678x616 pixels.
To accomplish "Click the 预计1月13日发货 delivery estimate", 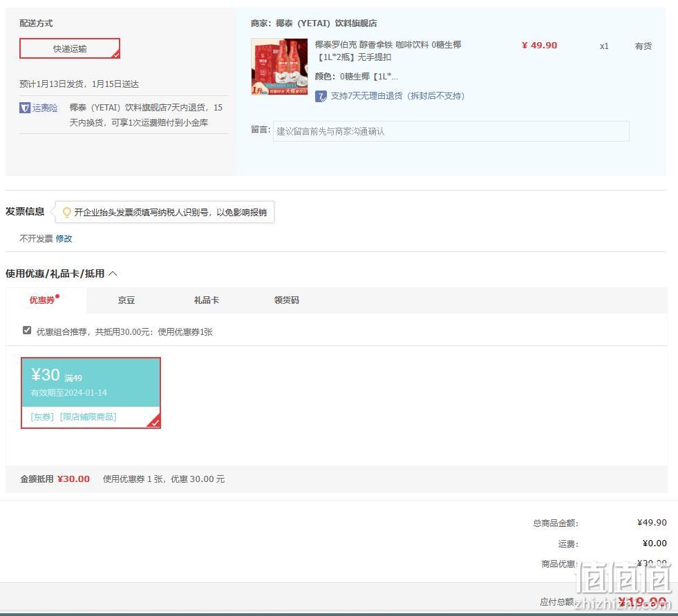I will click(79, 84).
